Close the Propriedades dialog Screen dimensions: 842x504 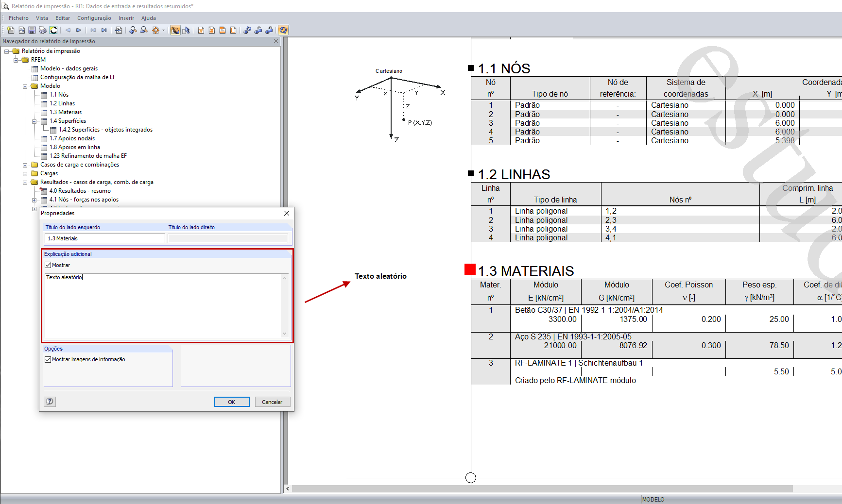[x=287, y=213]
